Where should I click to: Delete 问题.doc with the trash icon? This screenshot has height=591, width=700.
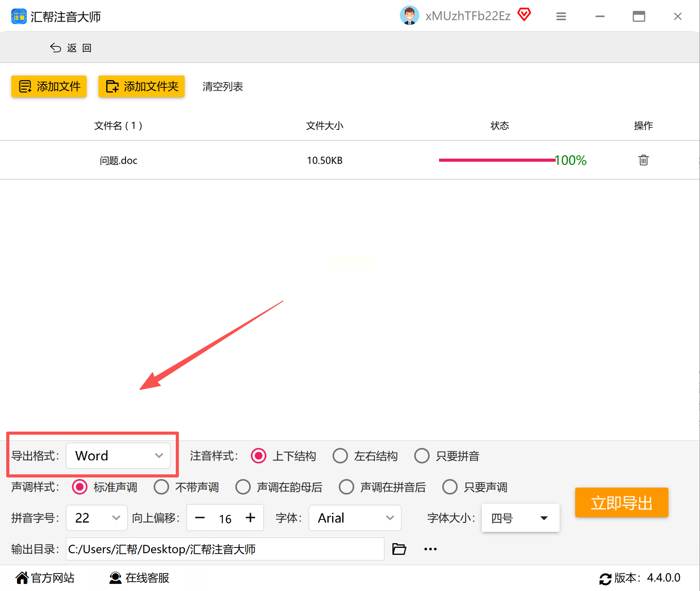tap(643, 160)
